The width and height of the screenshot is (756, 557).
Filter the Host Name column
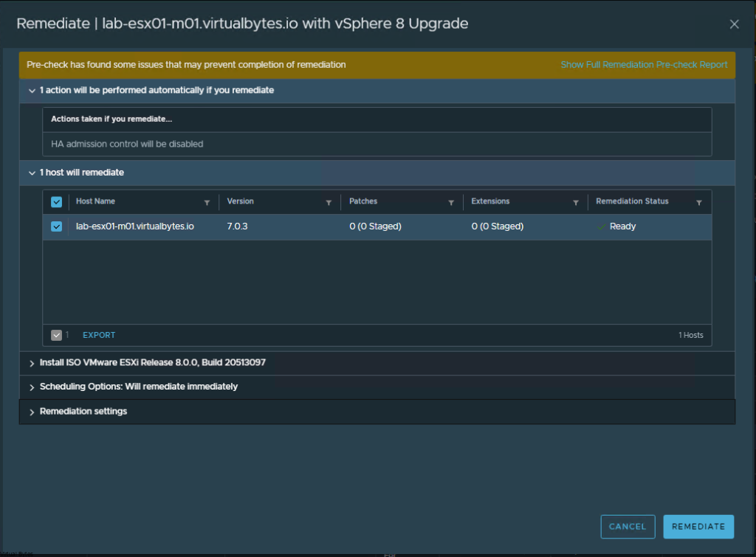tap(207, 203)
